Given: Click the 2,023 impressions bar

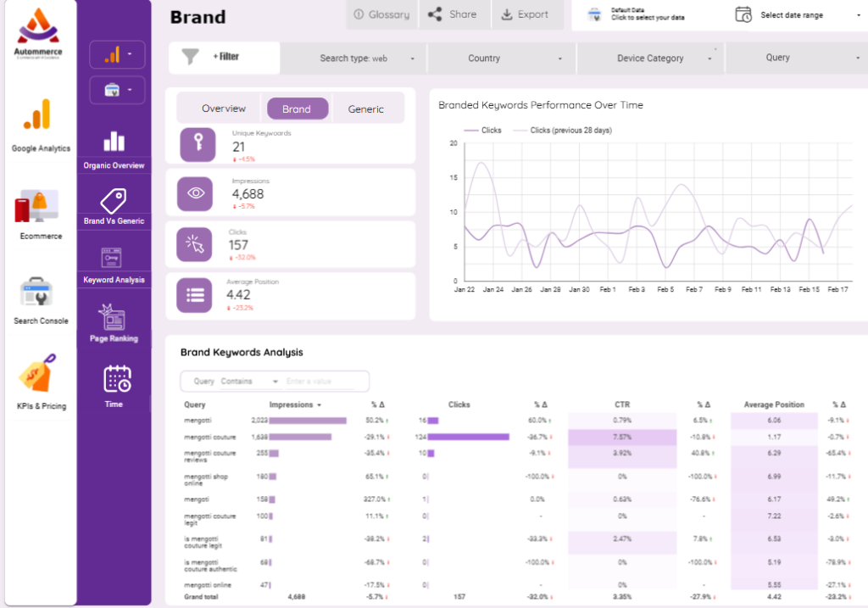Looking at the screenshot, I should click(308, 421).
